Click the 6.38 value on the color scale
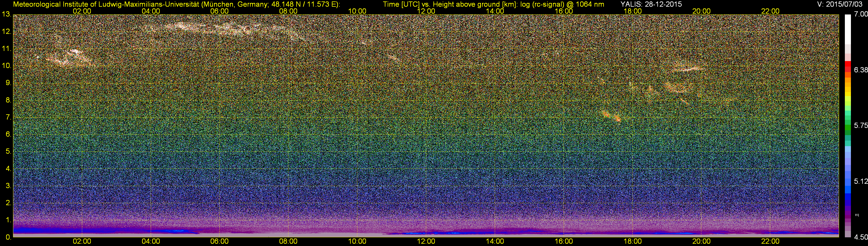 (x=861, y=70)
